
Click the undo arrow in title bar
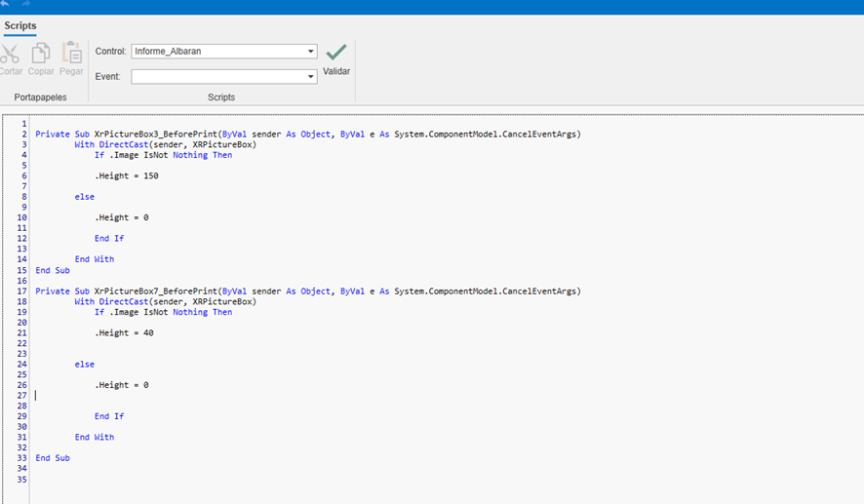click(5, 4)
